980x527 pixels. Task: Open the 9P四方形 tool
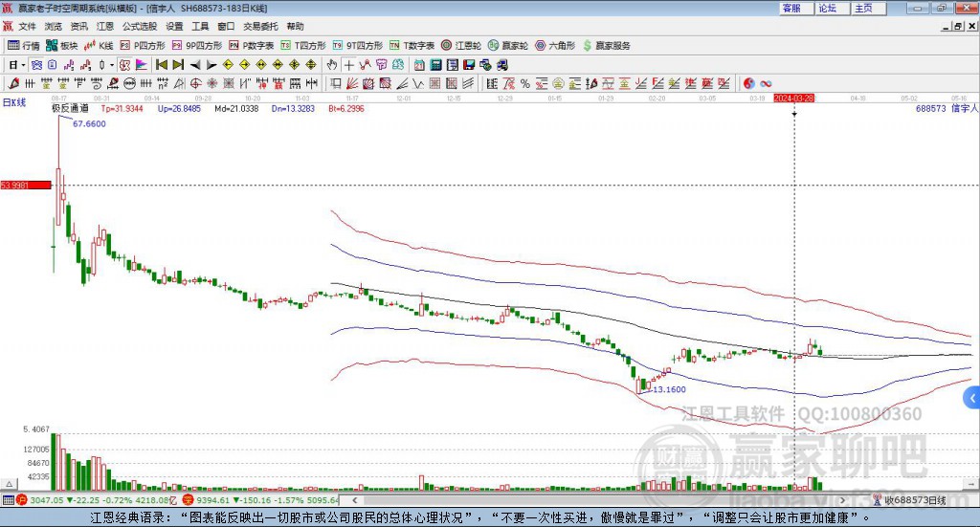click(197, 46)
